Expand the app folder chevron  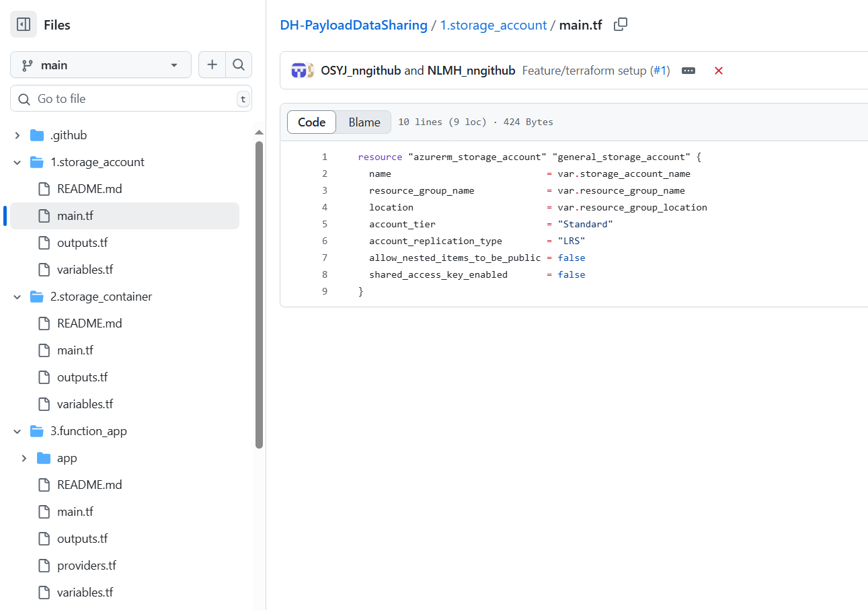24,458
